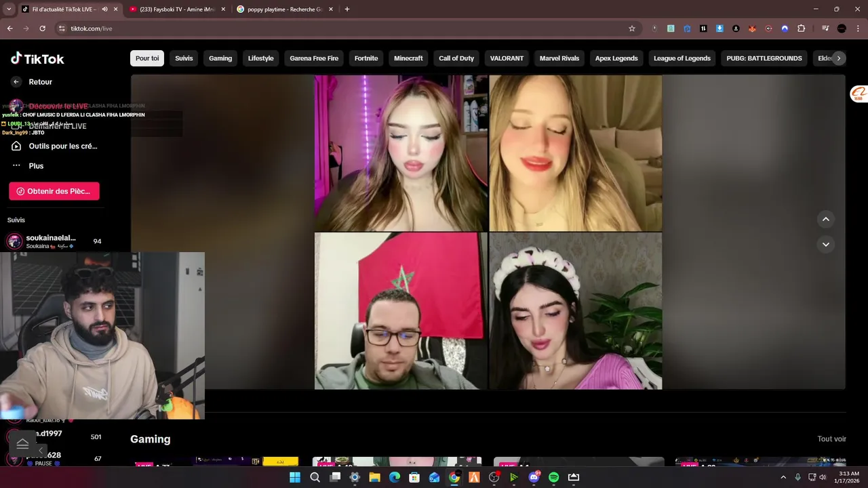Open the Plus more menu
Screen dimensions: 868x488
[28, 166]
